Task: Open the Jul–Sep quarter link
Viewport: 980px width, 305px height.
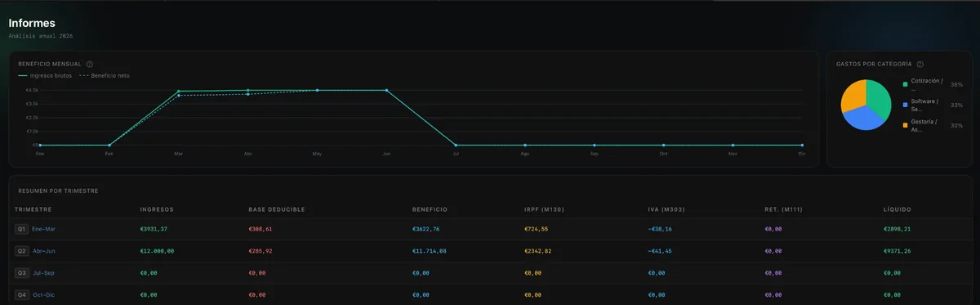Action: coord(44,273)
